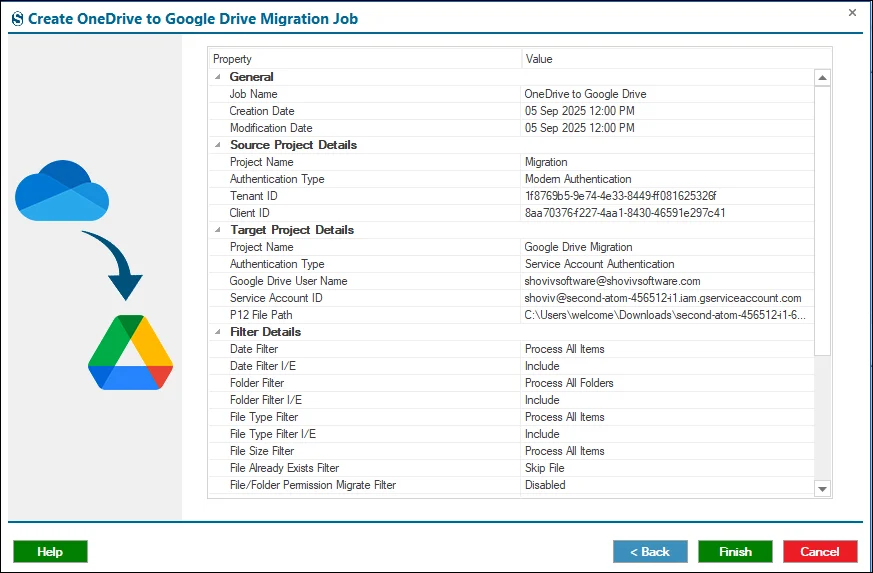Select the P12 File Path property

[261, 315]
